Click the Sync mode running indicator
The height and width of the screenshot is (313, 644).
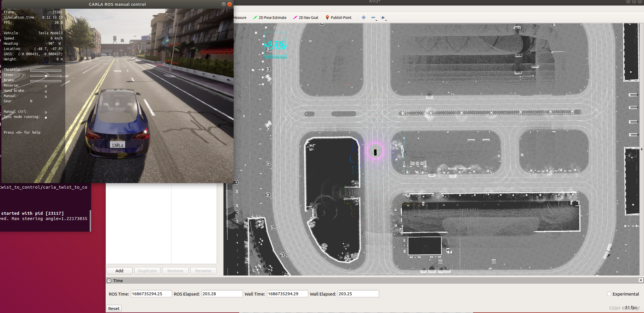pos(46,118)
